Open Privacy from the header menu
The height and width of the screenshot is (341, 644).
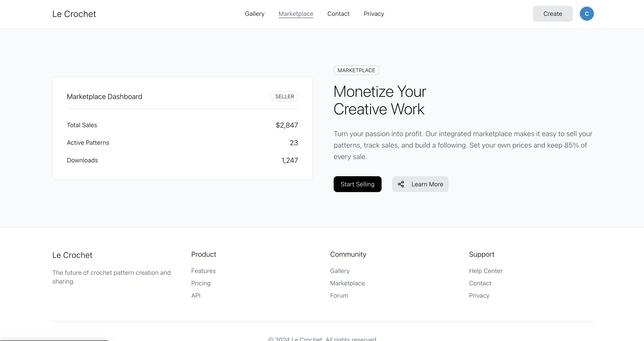click(x=374, y=14)
